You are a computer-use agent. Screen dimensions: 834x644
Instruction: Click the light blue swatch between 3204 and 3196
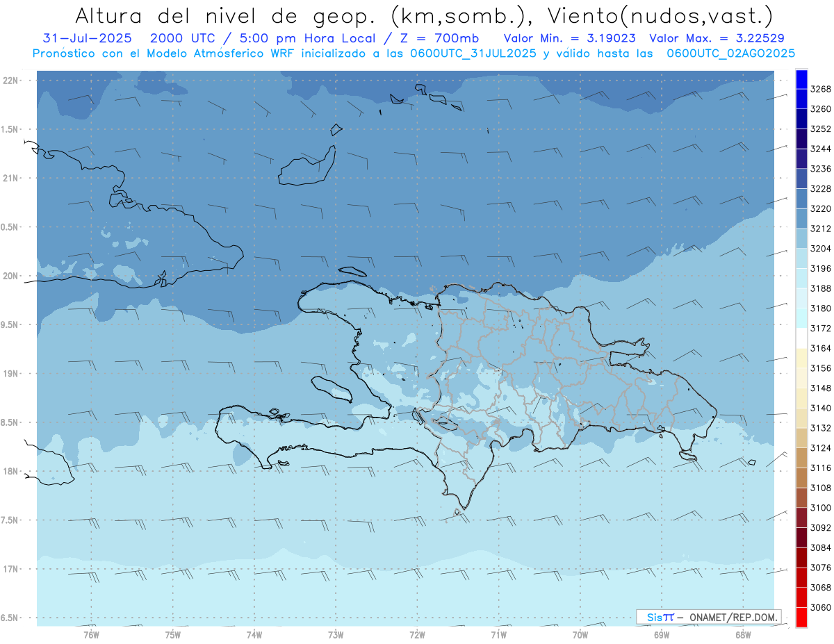point(801,258)
